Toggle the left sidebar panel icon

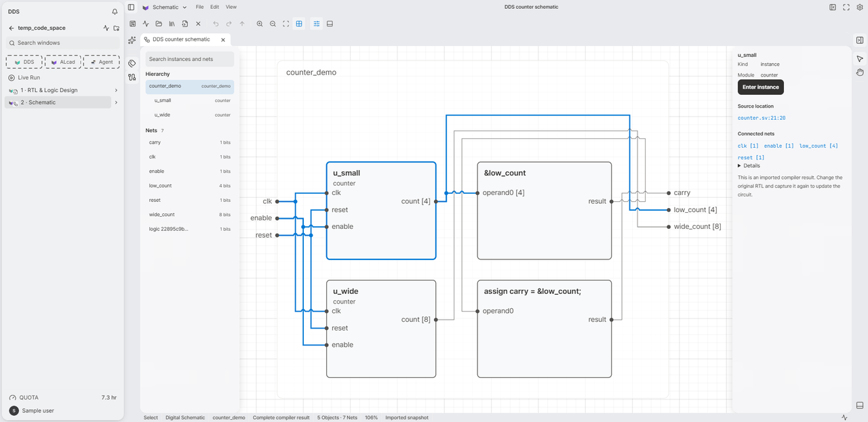pyautogui.click(x=132, y=7)
